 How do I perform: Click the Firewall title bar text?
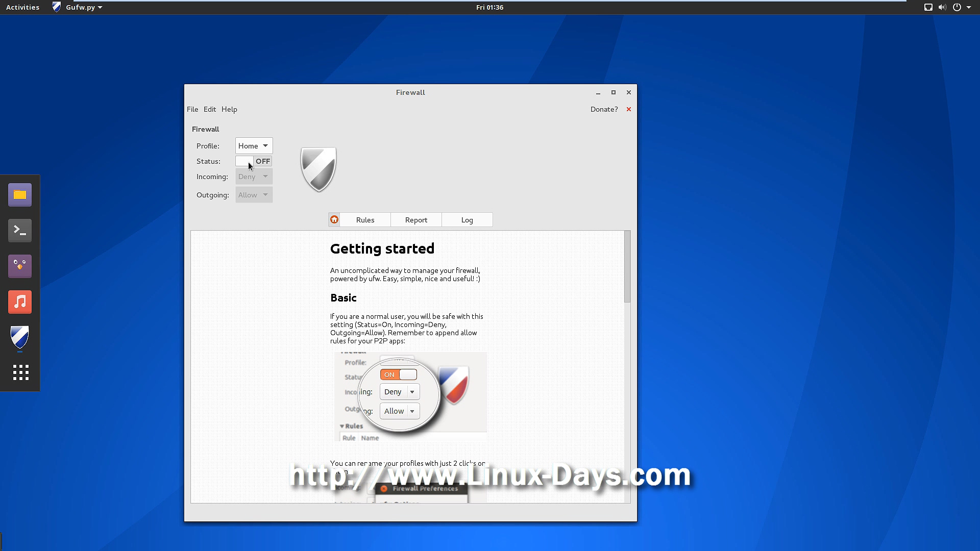410,92
